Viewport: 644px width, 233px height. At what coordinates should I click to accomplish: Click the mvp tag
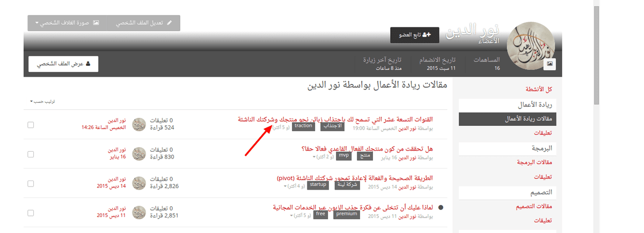344,156
